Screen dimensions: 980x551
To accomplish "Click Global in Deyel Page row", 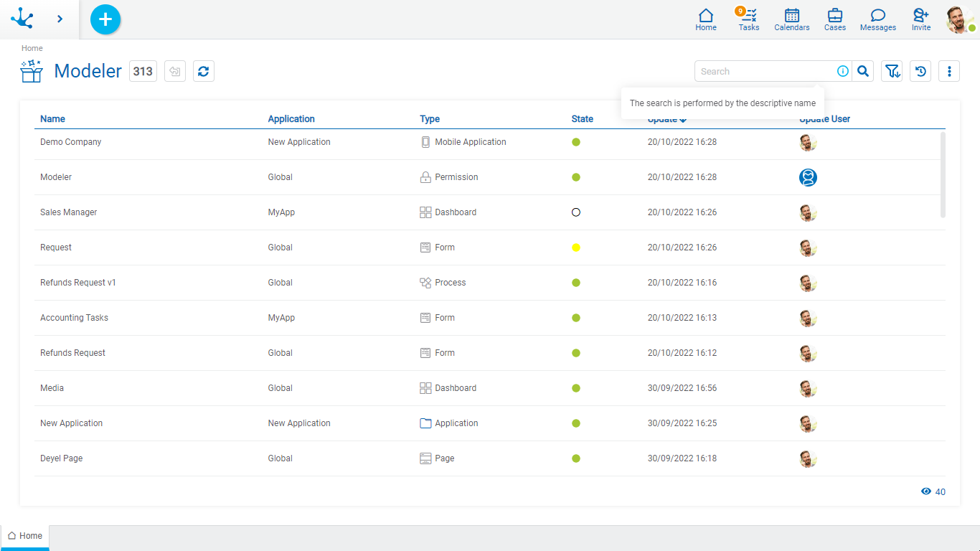I will 281,458.
